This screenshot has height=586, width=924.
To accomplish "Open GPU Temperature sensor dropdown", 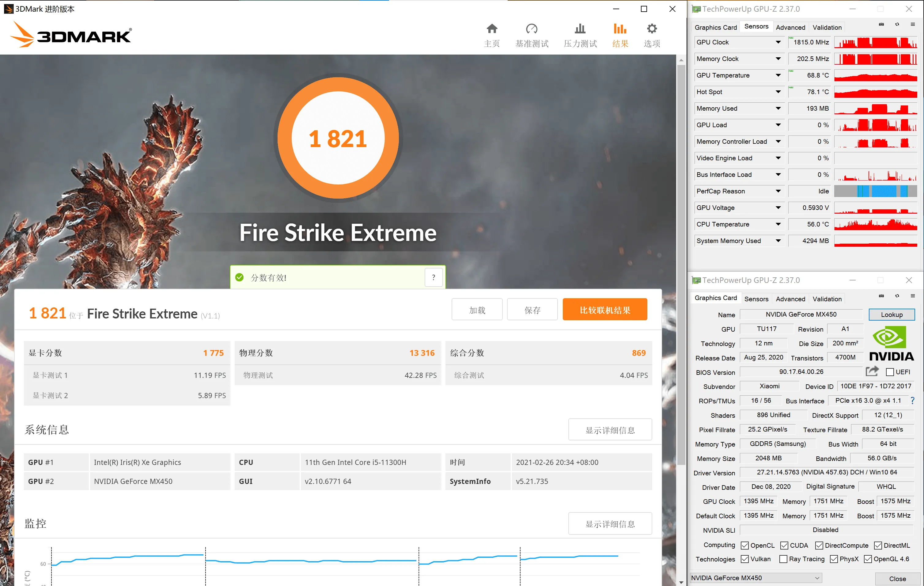I will (x=778, y=75).
